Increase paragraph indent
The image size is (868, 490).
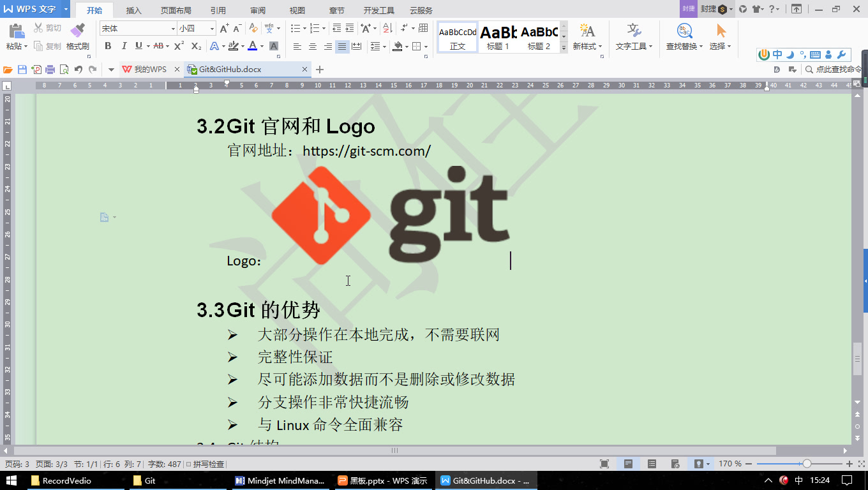350,29
